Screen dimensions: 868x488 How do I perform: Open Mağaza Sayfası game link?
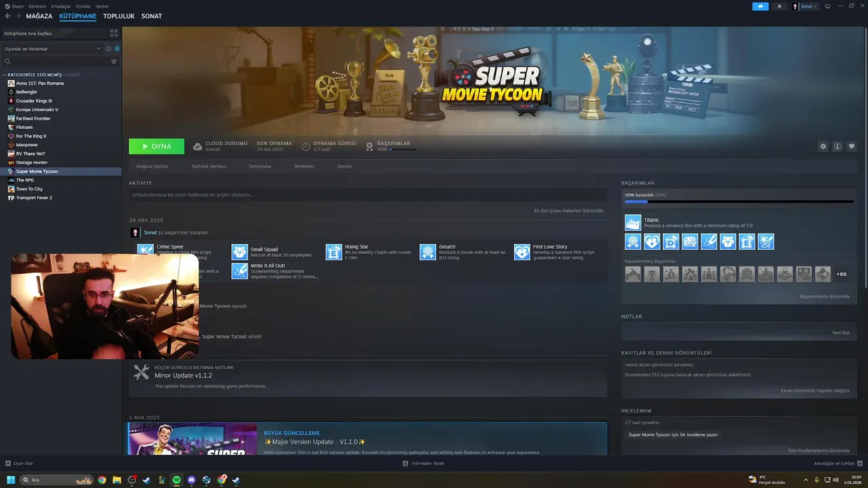click(x=153, y=166)
